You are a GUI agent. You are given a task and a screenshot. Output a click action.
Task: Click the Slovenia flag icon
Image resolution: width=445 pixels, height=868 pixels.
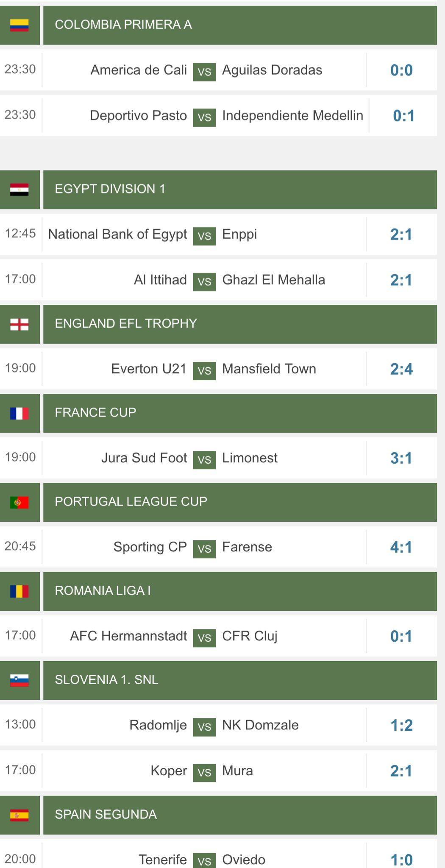(x=19, y=680)
